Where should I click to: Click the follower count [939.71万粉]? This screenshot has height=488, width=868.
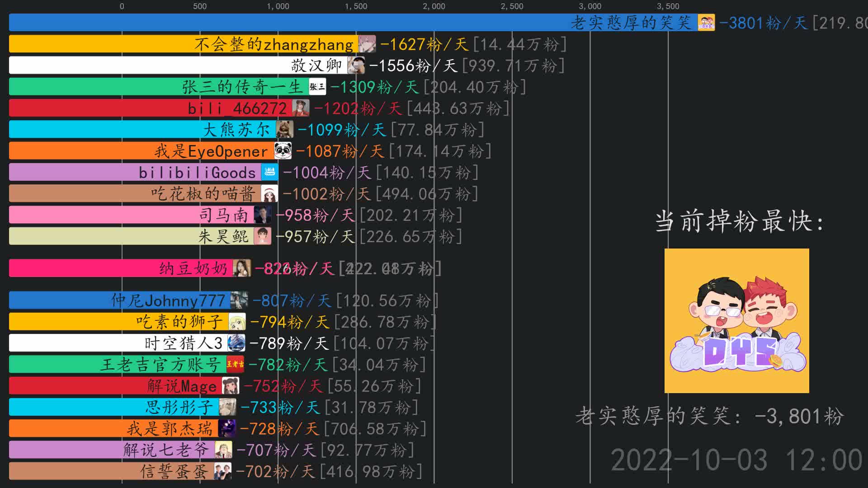pyautogui.click(x=514, y=66)
